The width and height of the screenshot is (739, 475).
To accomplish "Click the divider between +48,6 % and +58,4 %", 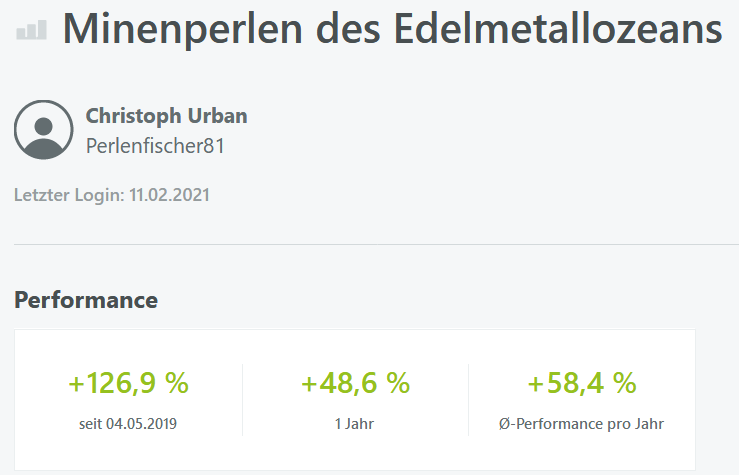I will pyautogui.click(x=468, y=399).
